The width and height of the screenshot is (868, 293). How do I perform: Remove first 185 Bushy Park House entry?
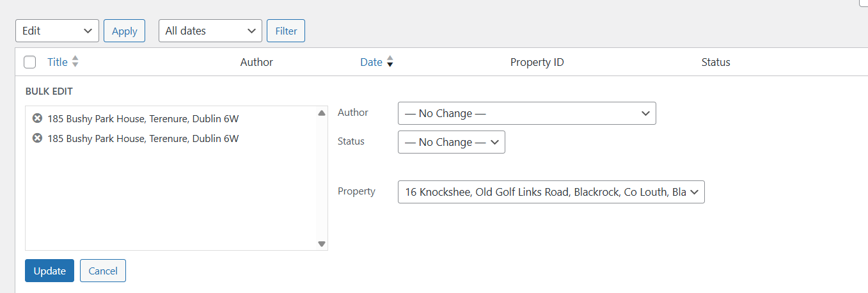(x=37, y=118)
